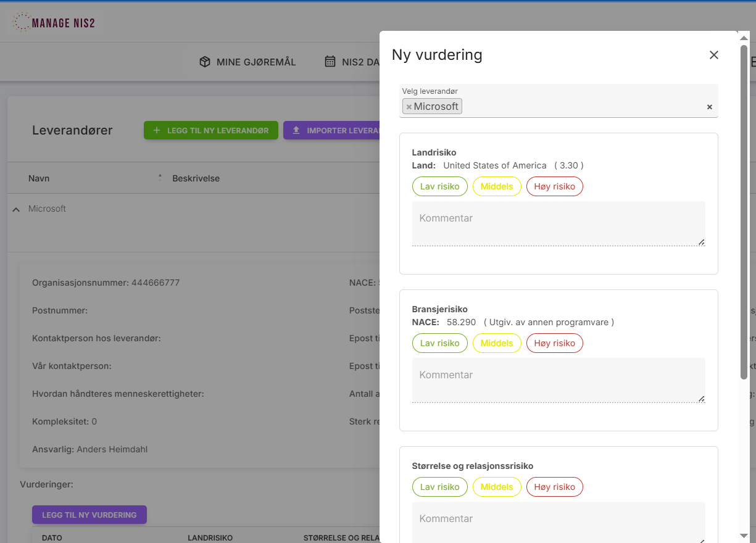The width and height of the screenshot is (756, 543).
Task: Clear the Velg leverandør selection
Action: [709, 107]
